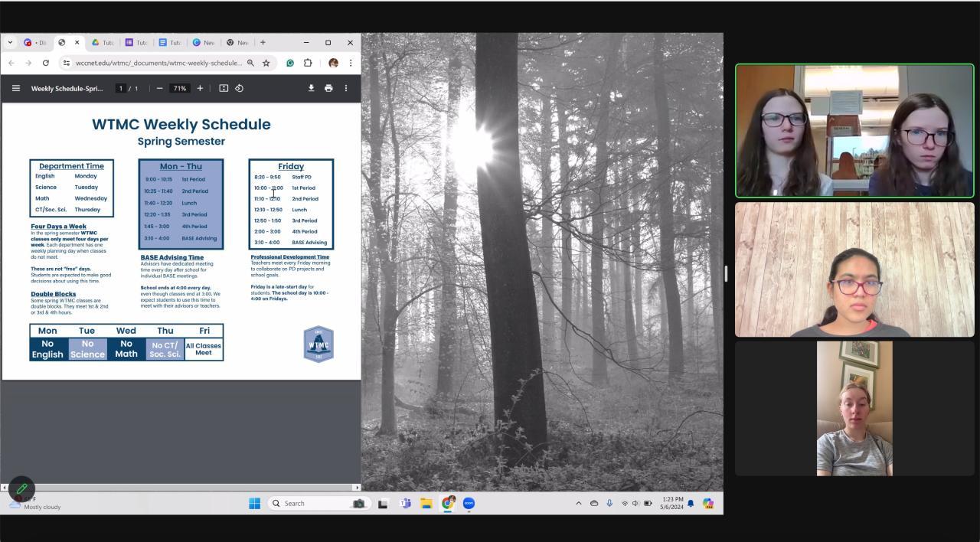Switch to the first tab with red icon
The height and width of the screenshot is (542, 980).
(x=34, y=42)
